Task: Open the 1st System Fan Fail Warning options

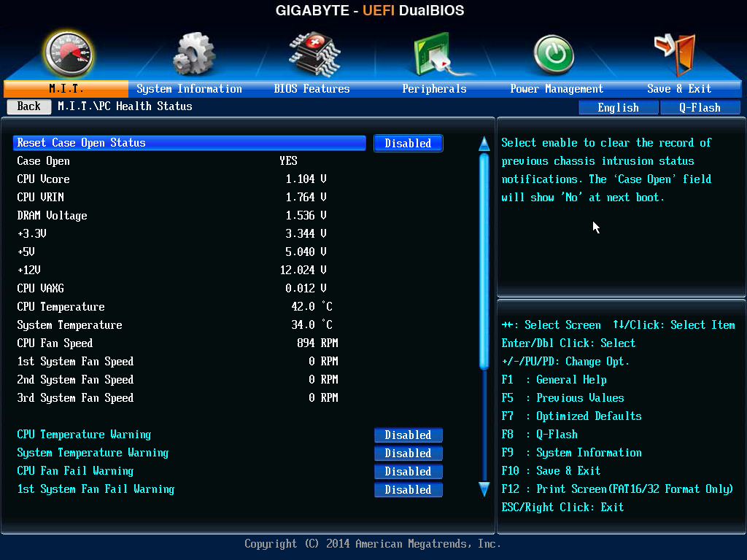Action: pyautogui.click(x=409, y=489)
